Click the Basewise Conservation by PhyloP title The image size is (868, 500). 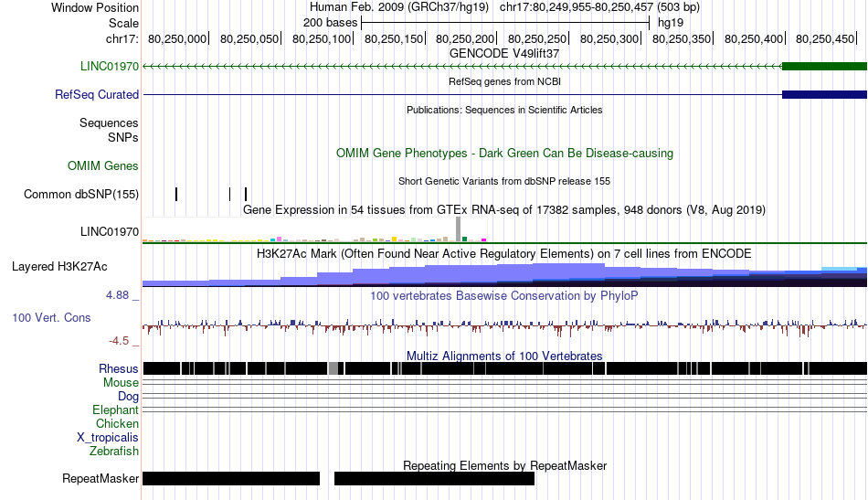pos(504,295)
